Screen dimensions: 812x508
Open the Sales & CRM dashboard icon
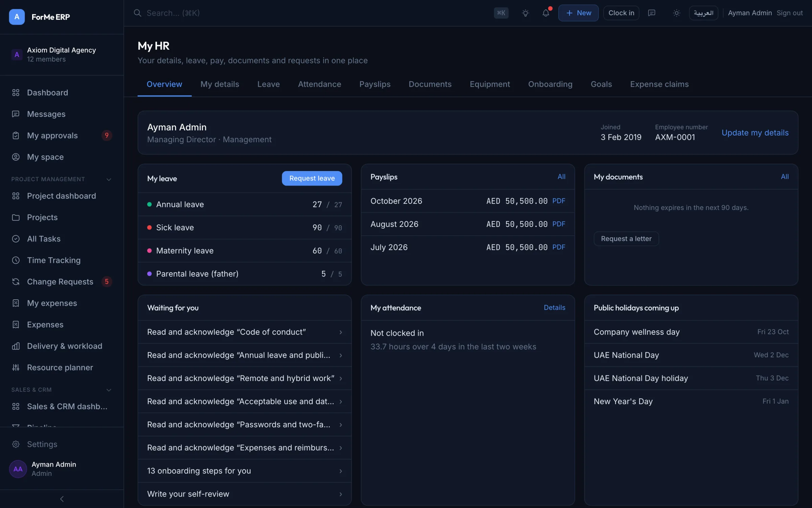click(16, 406)
